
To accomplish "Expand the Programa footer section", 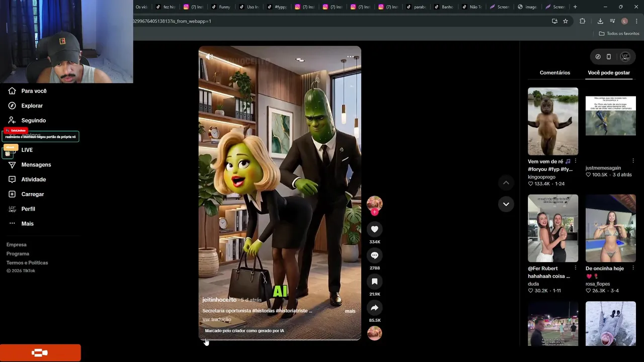I will [x=18, y=254].
